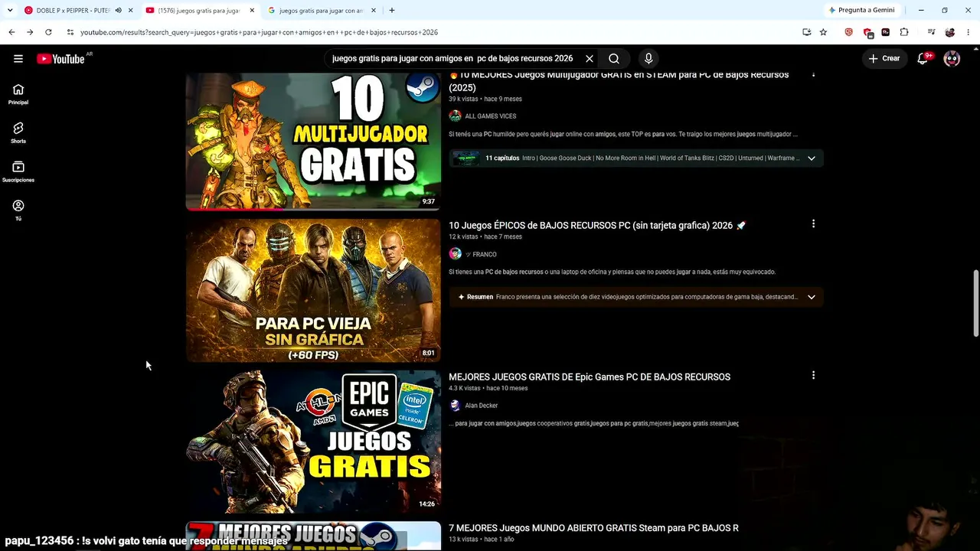Open the dark red square extension icon
The image size is (980, 551).
point(886,32)
